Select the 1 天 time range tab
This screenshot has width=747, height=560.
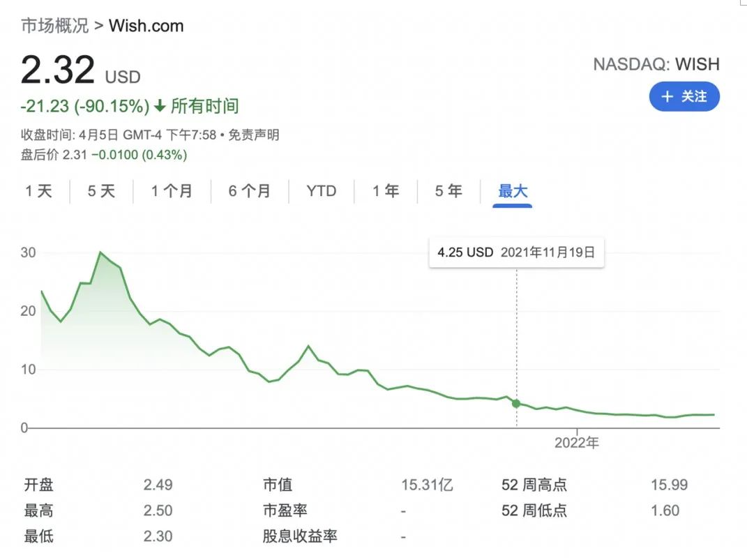tap(39, 191)
